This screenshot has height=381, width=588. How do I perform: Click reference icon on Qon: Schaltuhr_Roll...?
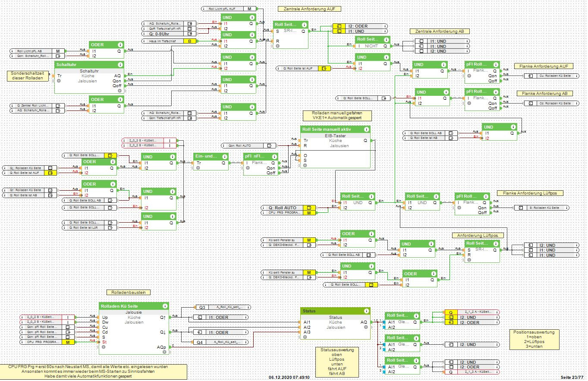click(58, 56)
